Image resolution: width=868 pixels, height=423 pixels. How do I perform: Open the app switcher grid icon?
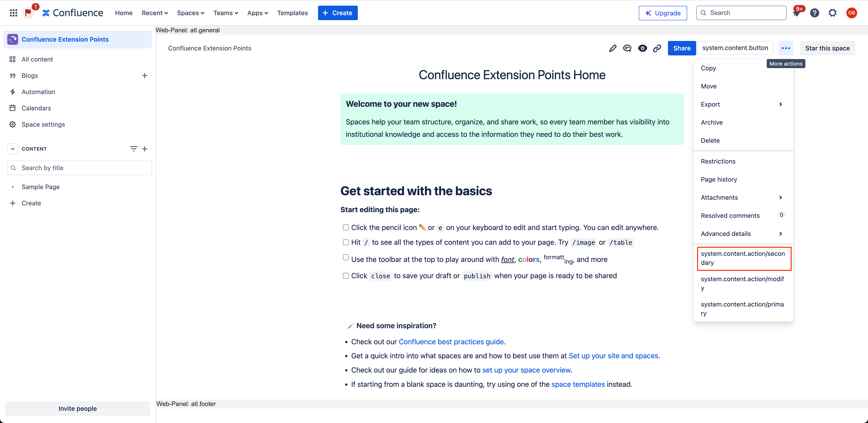(x=14, y=13)
